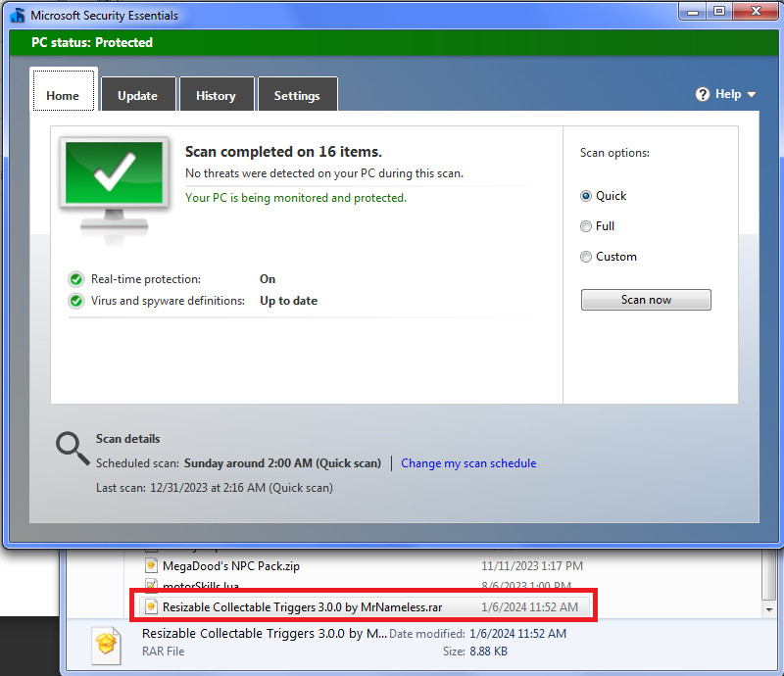Click the PC status: Protected banner text
The width and height of the screenshot is (784, 676).
[92, 42]
